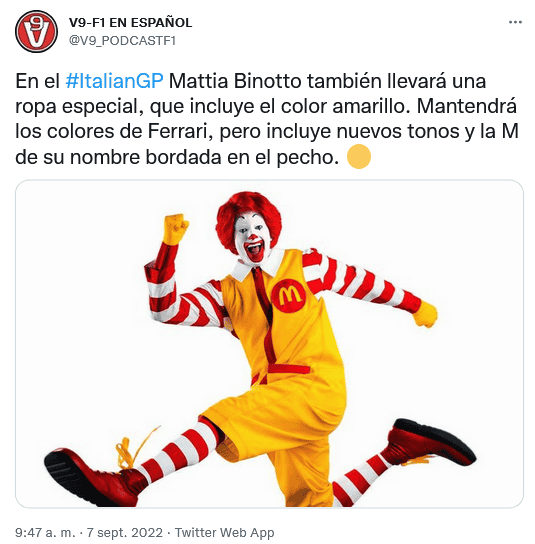Click the red shoe with yellow laces
This screenshot has height=544, width=535.
coord(94,477)
